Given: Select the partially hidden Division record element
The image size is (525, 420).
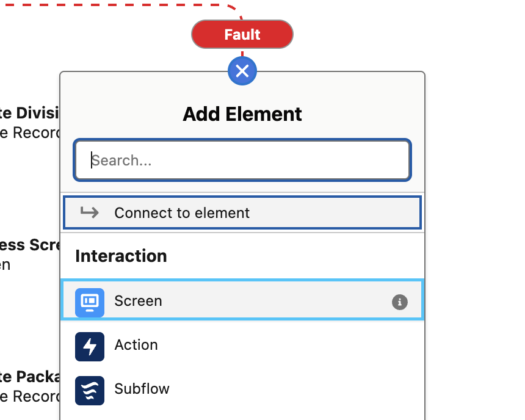Looking at the screenshot, I should (31, 114).
